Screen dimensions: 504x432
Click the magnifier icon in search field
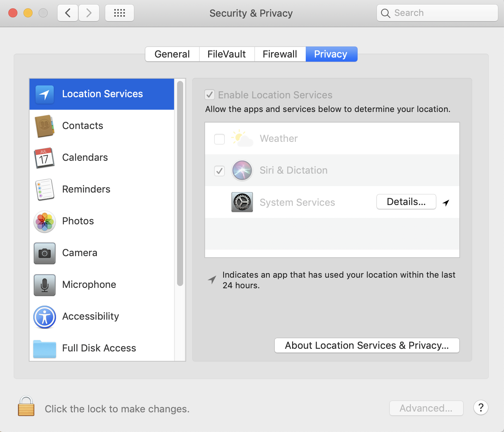point(385,13)
